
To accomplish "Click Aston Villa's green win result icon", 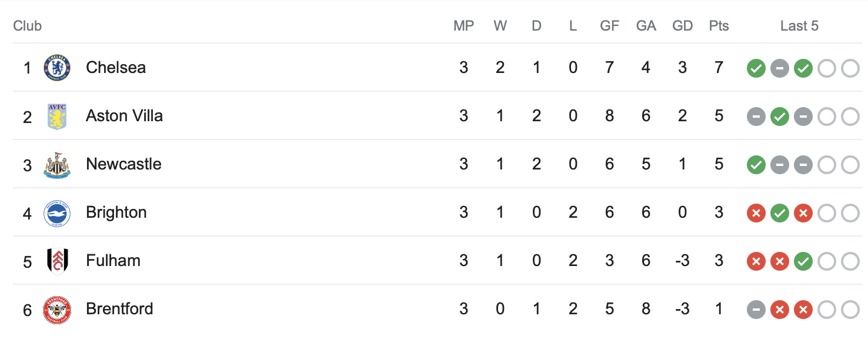I will click(x=780, y=117).
